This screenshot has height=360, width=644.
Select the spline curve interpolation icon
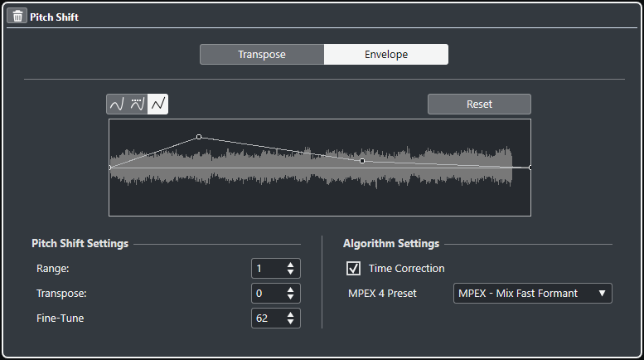117,104
